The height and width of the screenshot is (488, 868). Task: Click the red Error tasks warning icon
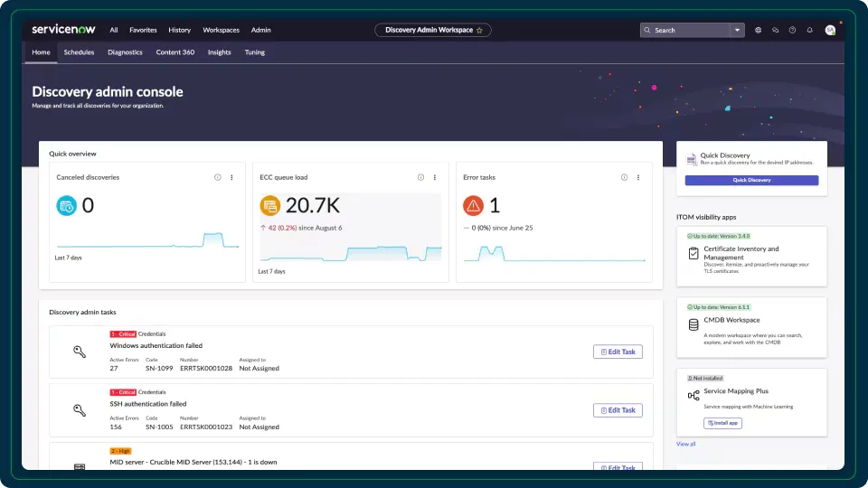click(473, 206)
